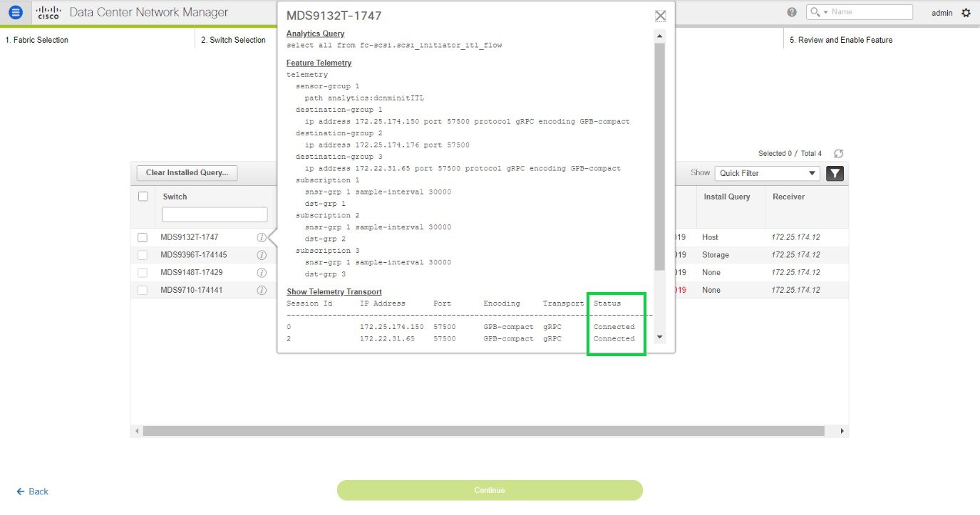Select the MDS9396T-174145 switch name
This screenshot has height=515, width=980.
tap(194, 255)
